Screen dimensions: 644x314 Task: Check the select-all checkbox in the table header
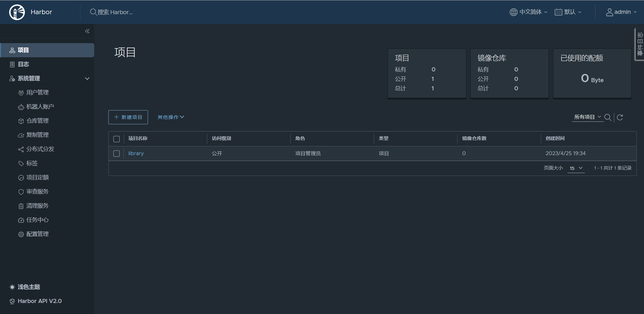click(116, 139)
